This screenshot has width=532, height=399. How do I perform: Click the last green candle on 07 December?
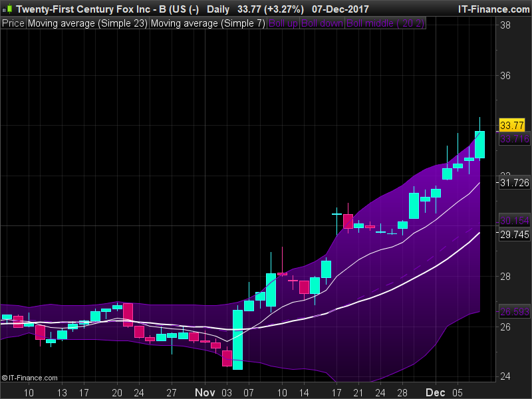click(x=479, y=144)
